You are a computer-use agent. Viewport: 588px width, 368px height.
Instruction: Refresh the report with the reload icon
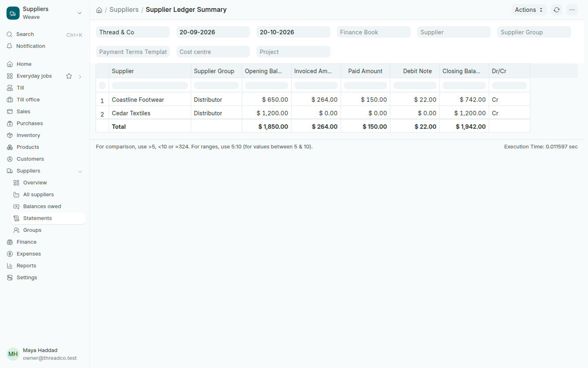click(557, 10)
